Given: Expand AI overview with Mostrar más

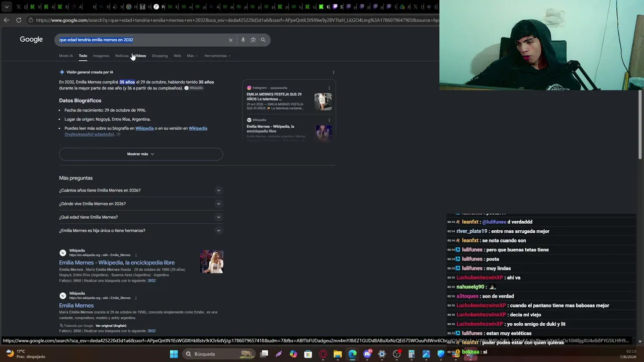Looking at the screenshot, I should click(141, 154).
